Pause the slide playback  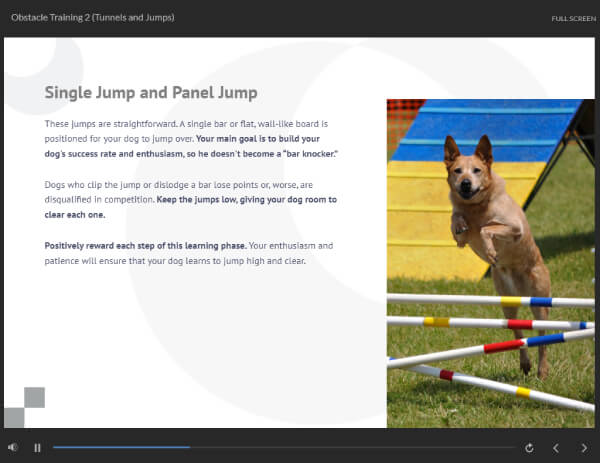pos(37,448)
